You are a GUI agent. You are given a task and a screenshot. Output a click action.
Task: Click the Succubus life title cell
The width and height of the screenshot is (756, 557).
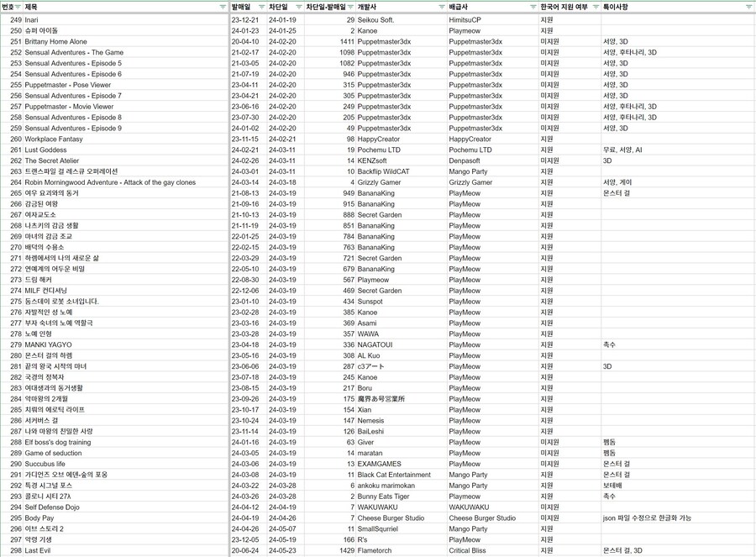[x=127, y=464]
